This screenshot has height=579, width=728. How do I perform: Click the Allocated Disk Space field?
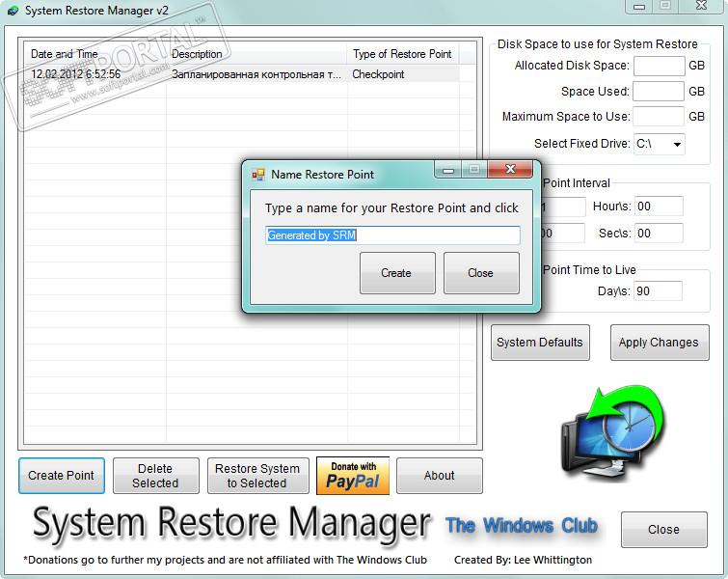click(660, 66)
